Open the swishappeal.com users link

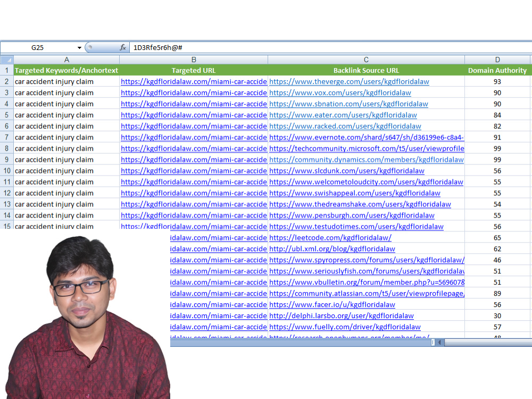pos(354,193)
